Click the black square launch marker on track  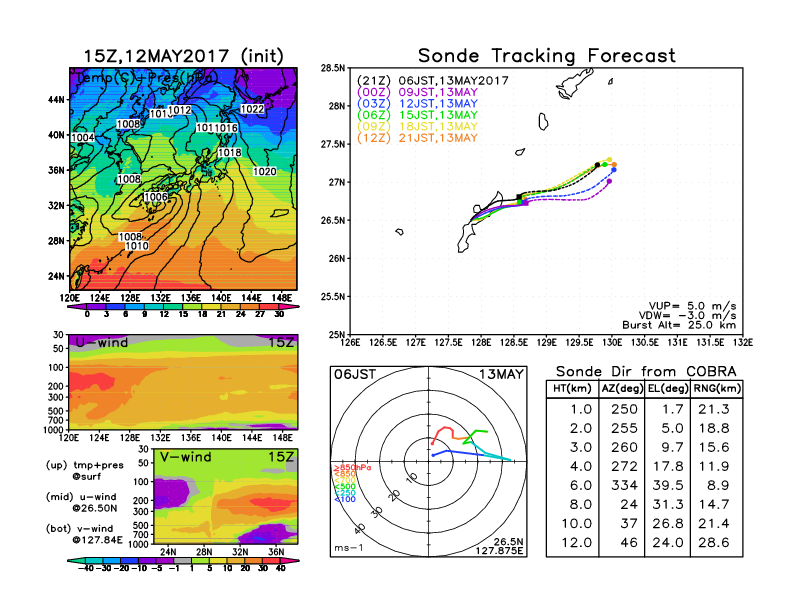coord(519,197)
